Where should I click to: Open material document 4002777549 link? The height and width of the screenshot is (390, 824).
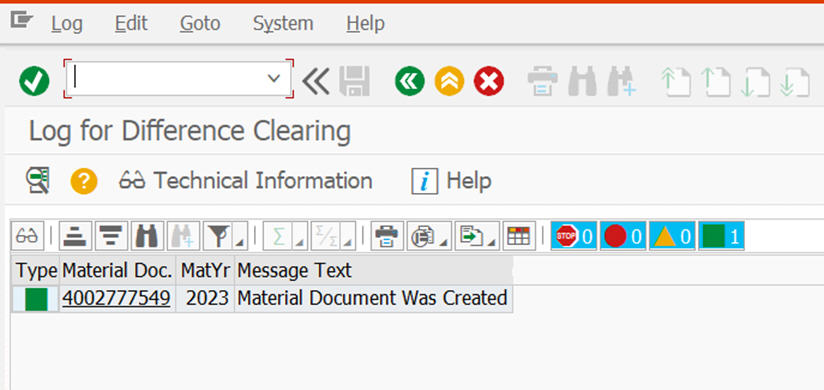tap(116, 298)
